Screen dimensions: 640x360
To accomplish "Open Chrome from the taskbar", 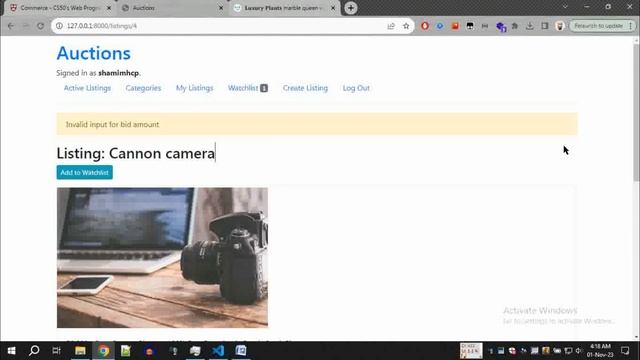I will 103,351.
